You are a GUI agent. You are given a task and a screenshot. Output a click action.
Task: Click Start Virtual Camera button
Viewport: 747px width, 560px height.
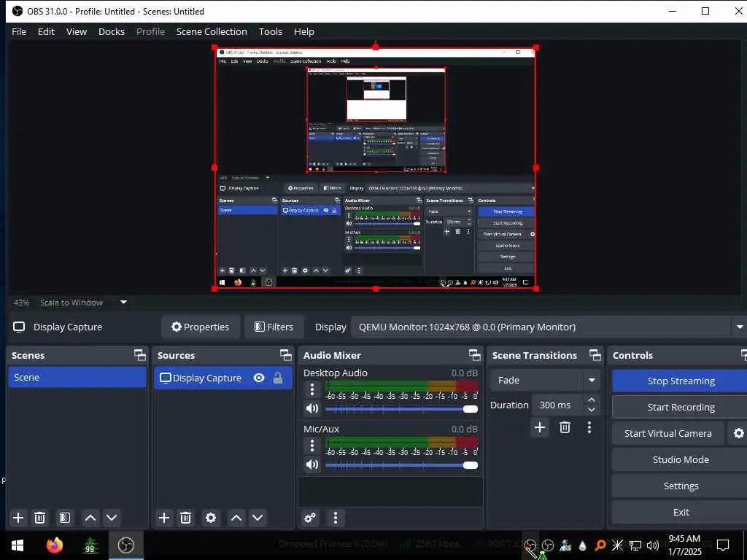(668, 433)
